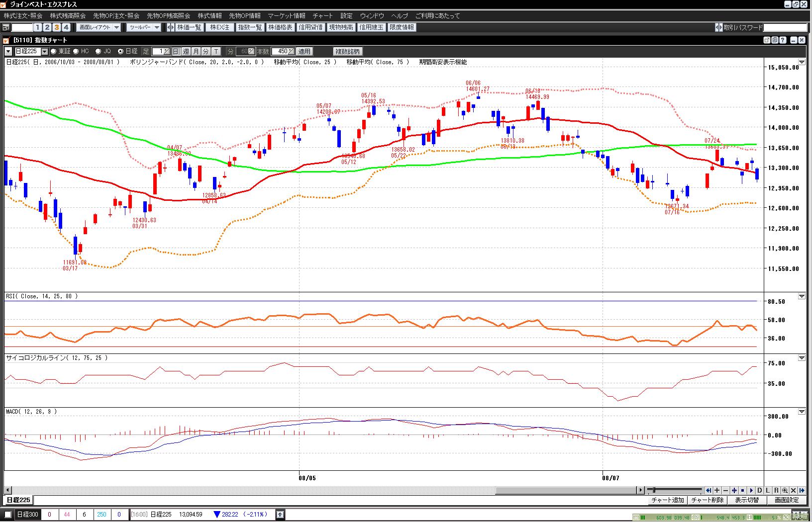Click the up-arrow icon in the status bar
Image resolution: width=812 pixels, height=522 pixels.
click(x=280, y=515)
